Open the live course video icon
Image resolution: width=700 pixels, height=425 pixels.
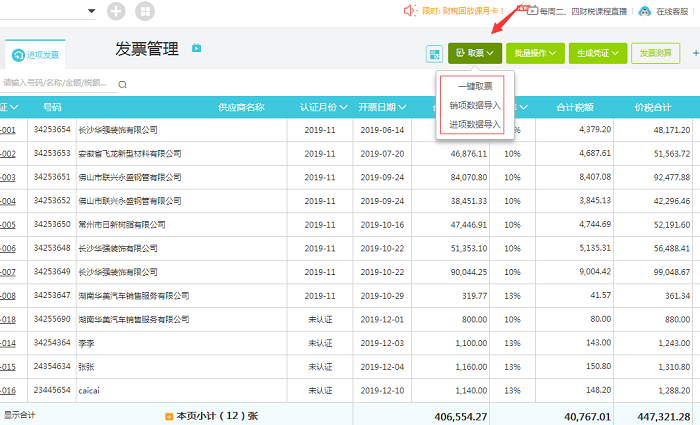(533, 11)
